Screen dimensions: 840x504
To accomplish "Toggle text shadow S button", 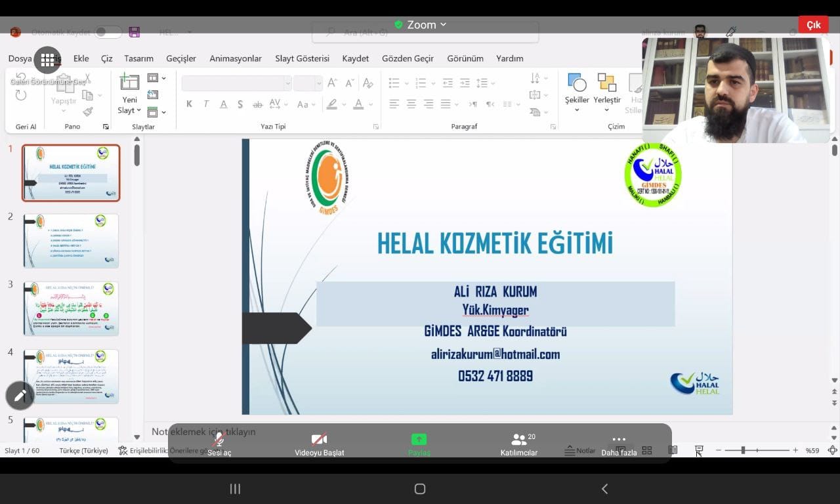I will click(240, 104).
